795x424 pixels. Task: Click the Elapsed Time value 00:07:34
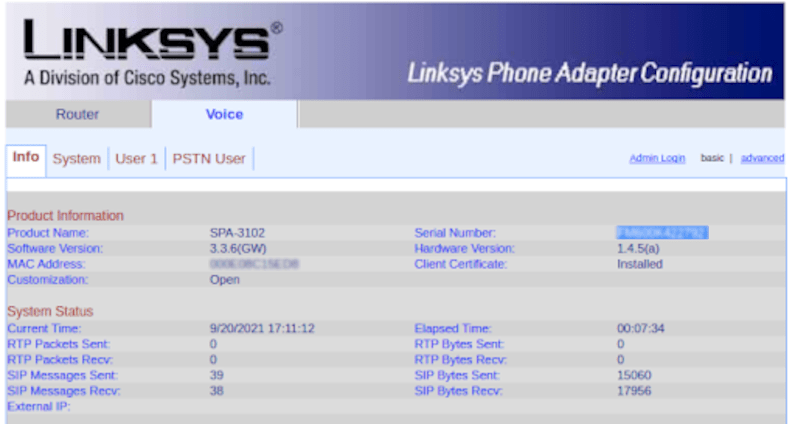pyautogui.click(x=642, y=328)
